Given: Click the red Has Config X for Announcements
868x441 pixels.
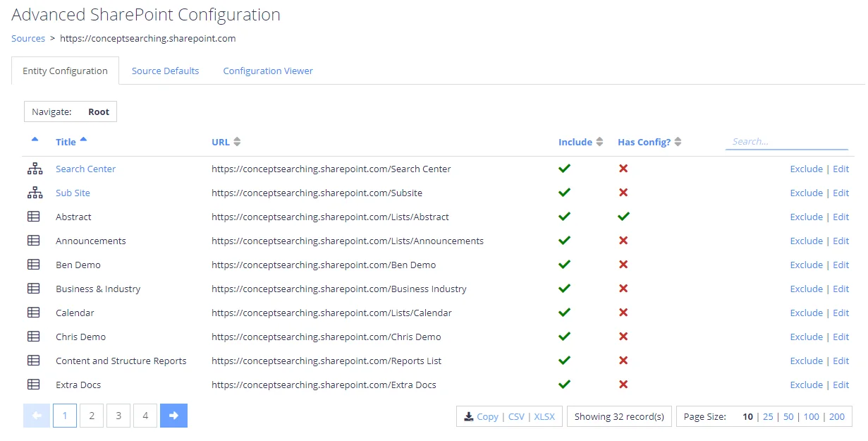Looking at the screenshot, I should 623,241.
